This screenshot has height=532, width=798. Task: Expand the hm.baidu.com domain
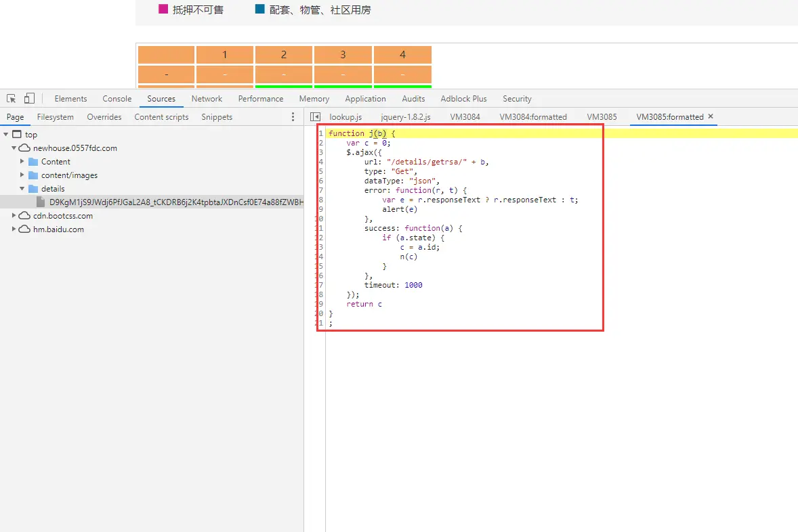coord(14,229)
